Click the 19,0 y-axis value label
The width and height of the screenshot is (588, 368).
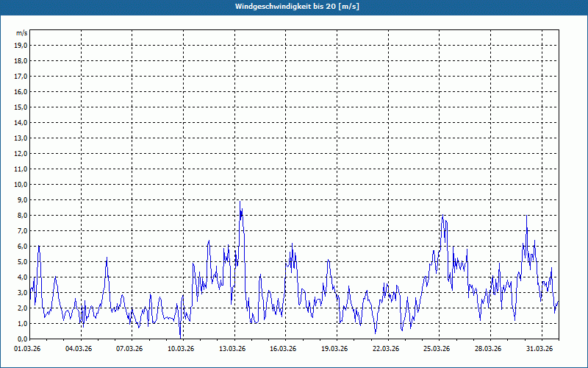21,45
